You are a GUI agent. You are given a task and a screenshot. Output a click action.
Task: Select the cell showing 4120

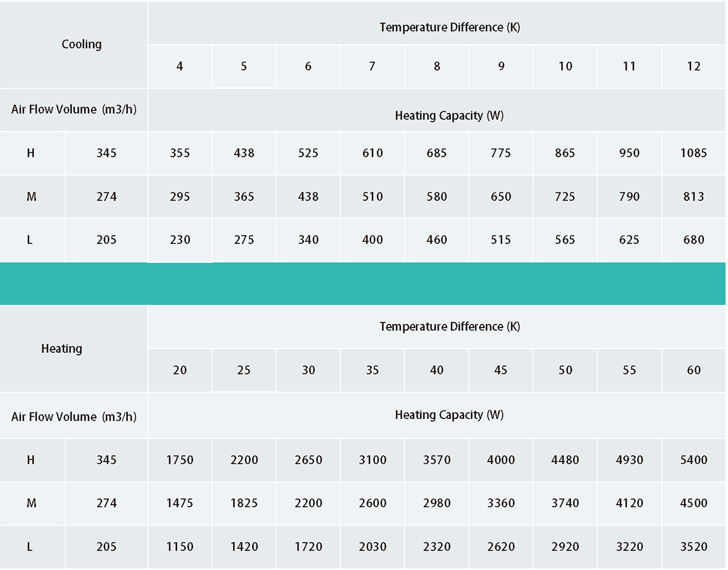(629, 503)
